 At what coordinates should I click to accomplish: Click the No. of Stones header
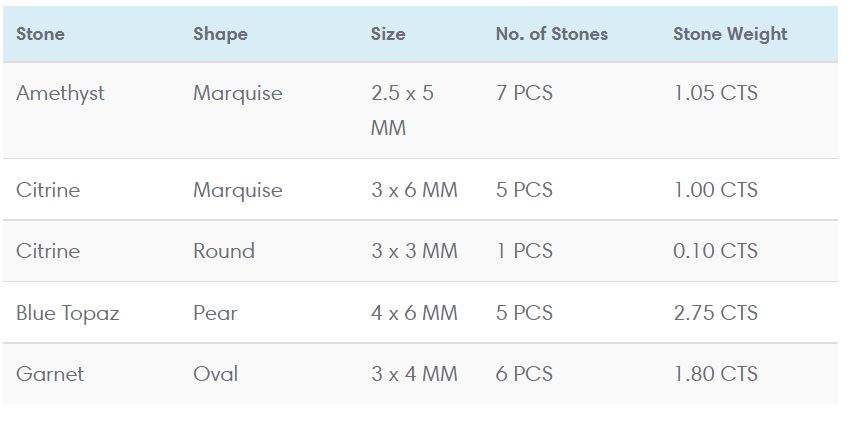(551, 34)
